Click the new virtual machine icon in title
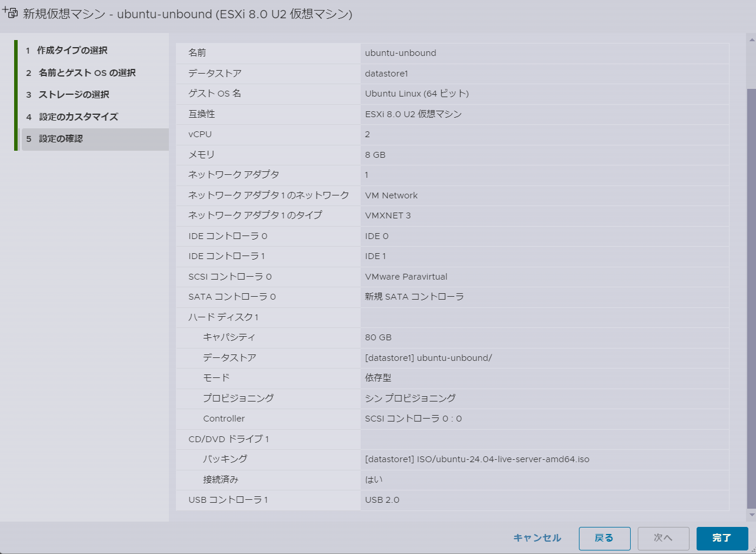This screenshot has width=756, height=554. [10, 13]
